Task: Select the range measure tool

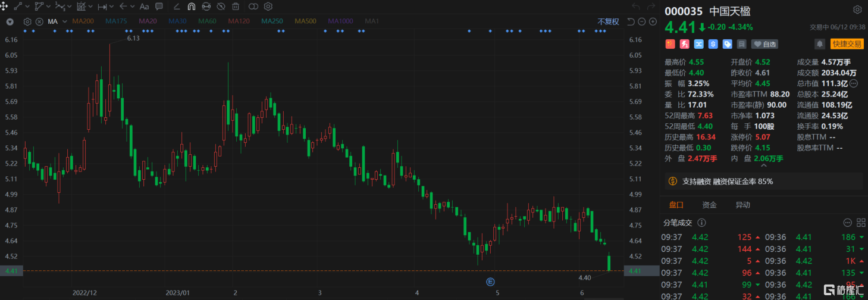Action: [x=102, y=7]
